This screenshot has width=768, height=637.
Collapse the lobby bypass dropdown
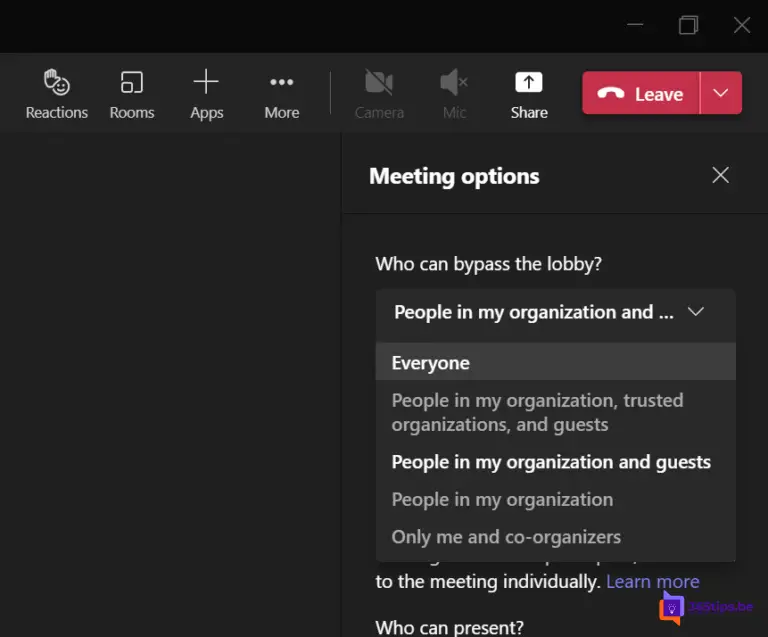(x=555, y=312)
